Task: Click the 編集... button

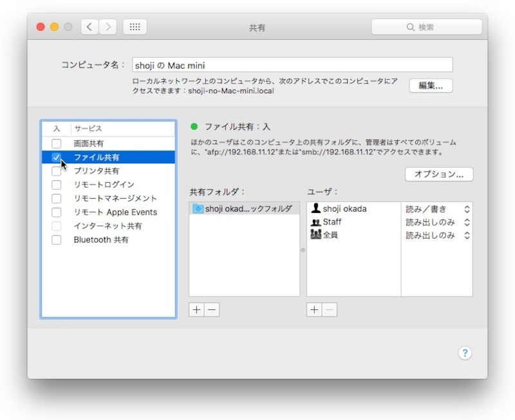Action: [x=431, y=86]
